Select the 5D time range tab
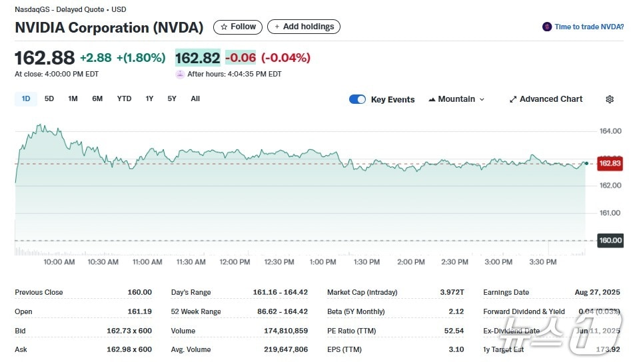Image resolution: width=631 pixels, height=364 pixels. 49,98
